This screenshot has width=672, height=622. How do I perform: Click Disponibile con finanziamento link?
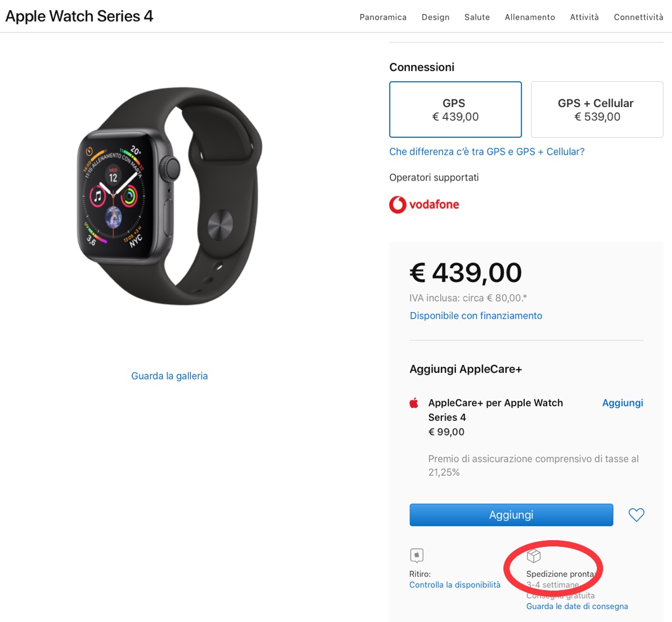(476, 315)
